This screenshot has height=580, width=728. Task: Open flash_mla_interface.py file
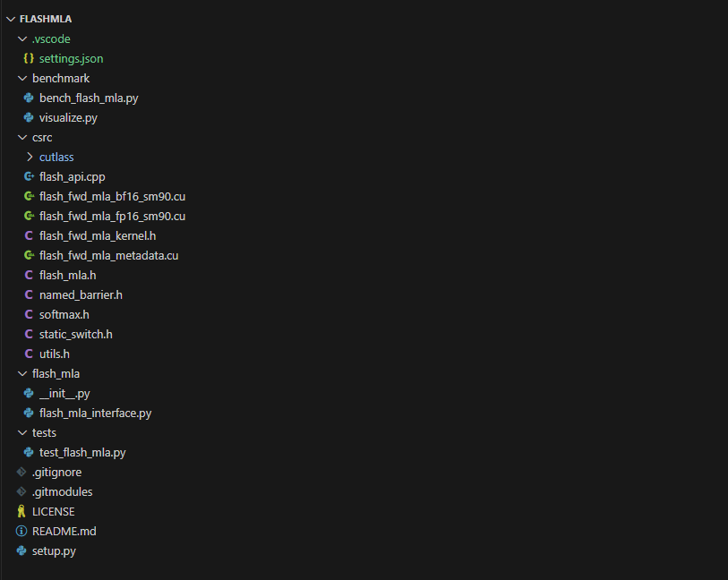[x=95, y=414]
